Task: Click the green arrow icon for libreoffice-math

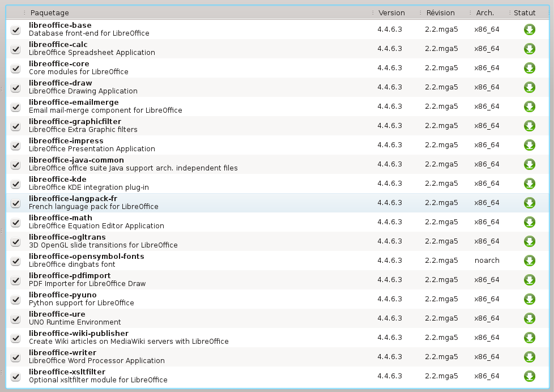Action: pos(529,222)
